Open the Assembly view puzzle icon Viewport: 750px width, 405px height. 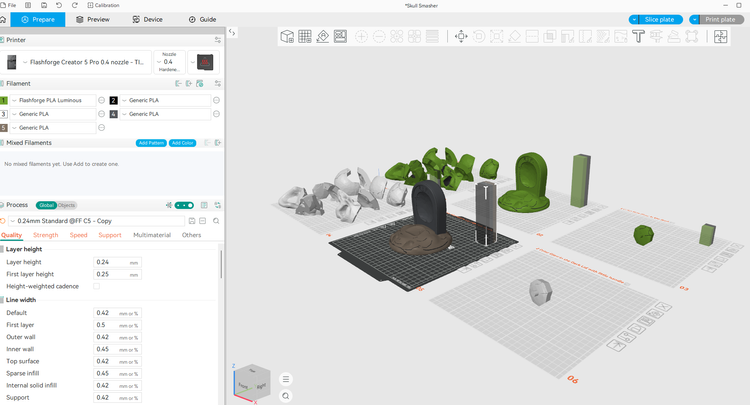pos(720,36)
